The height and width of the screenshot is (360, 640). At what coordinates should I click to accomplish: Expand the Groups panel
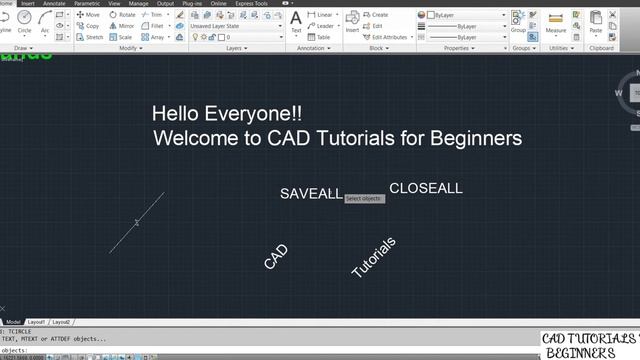tap(524, 48)
